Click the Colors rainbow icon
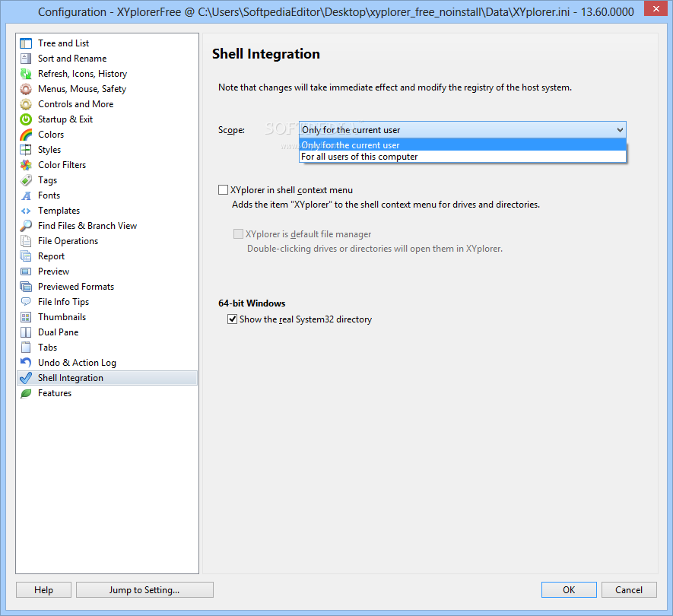 pyautogui.click(x=26, y=135)
